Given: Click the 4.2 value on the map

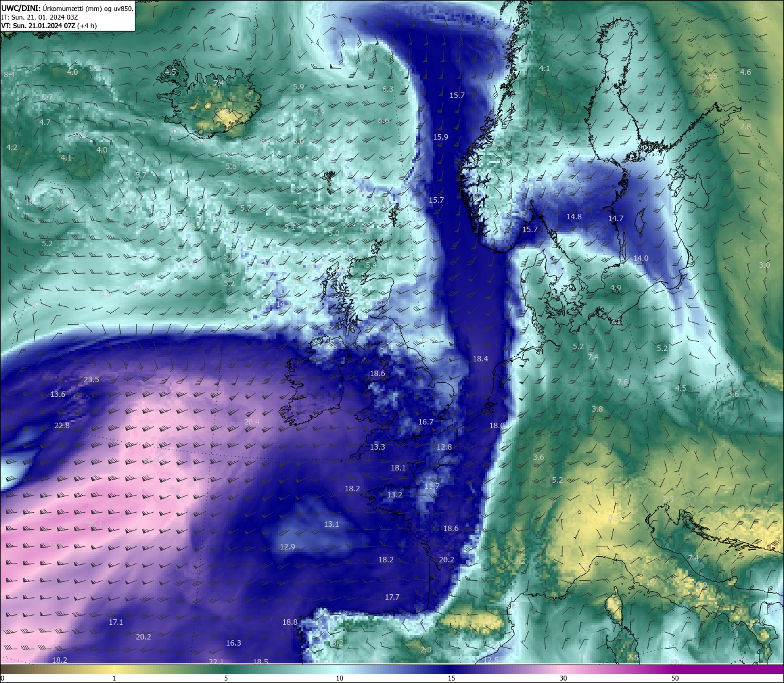Looking at the screenshot, I should tap(12, 148).
